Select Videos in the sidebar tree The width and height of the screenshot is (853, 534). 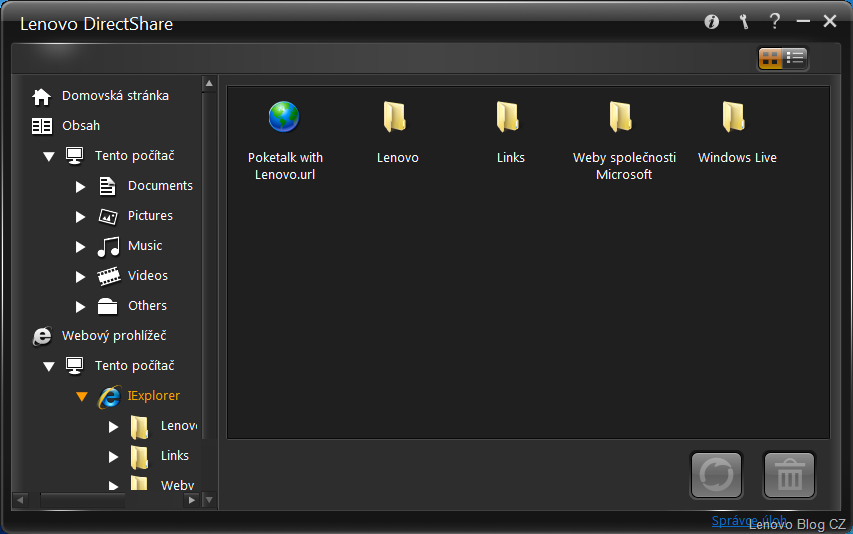click(x=147, y=276)
